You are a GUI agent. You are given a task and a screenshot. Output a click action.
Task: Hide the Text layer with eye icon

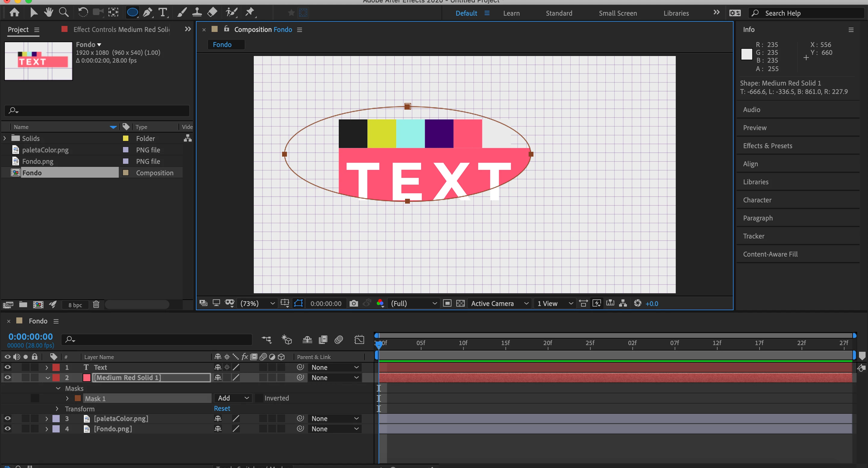(x=8, y=367)
